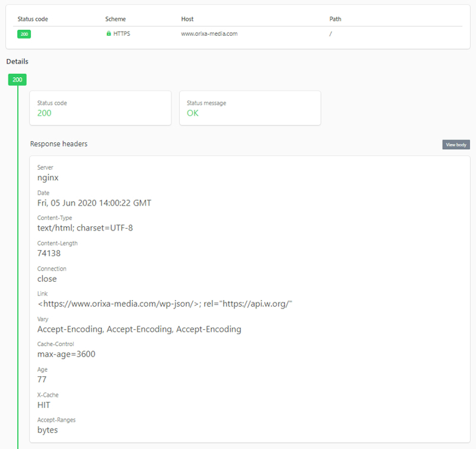Select the Status message card showing OK
The image size is (476, 449).
[250, 108]
